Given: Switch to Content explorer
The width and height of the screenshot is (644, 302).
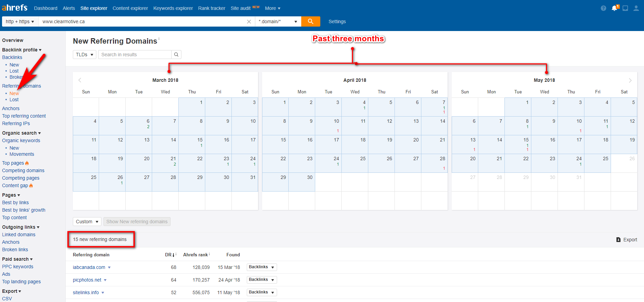Looking at the screenshot, I should point(130,8).
